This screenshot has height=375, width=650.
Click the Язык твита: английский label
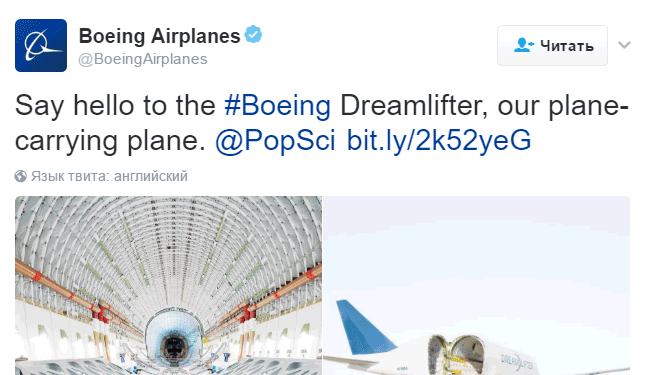coord(109,176)
